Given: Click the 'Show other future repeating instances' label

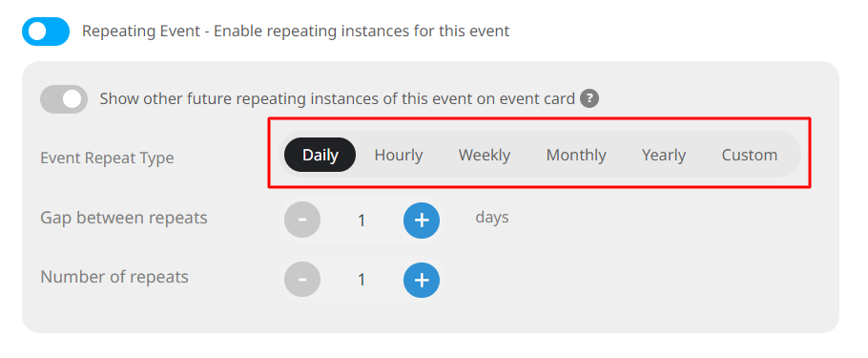Looking at the screenshot, I should click(337, 99).
